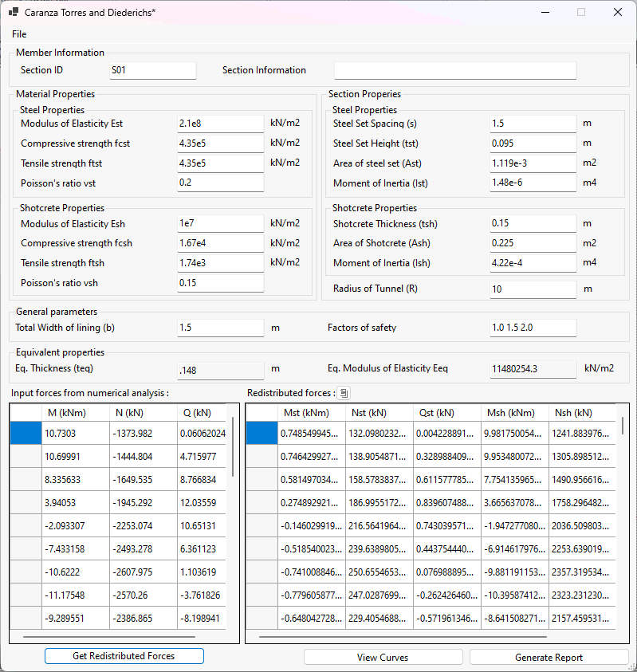The height and width of the screenshot is (672, 637).
Task: Select input cell 3.94053
Action: (76, 503)
